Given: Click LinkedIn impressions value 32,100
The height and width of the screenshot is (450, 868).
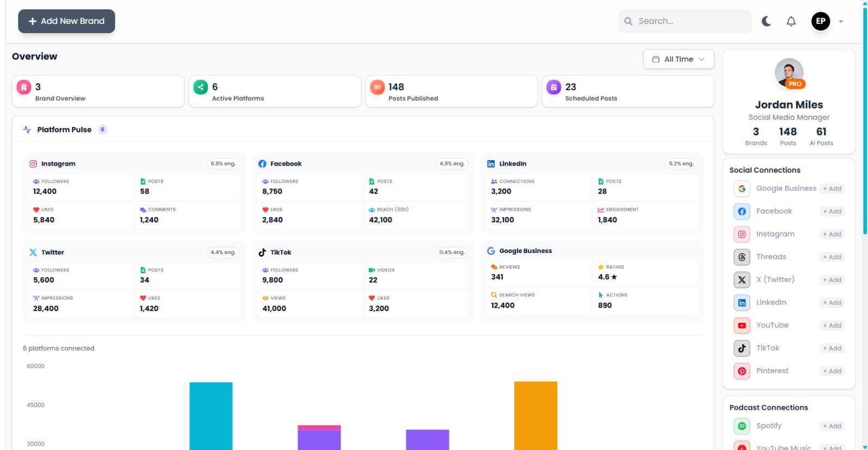Looking at the screenshot, I should pyautogui.click(x=502, y=220).
